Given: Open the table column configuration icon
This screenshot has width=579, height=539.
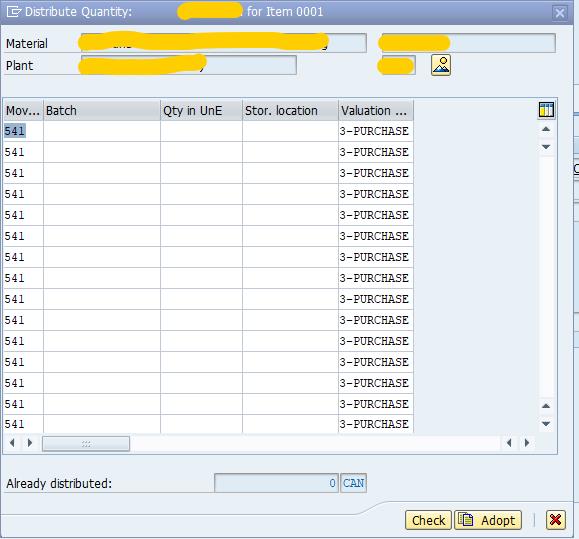Looking at the screenshot, I should point(546,110).
